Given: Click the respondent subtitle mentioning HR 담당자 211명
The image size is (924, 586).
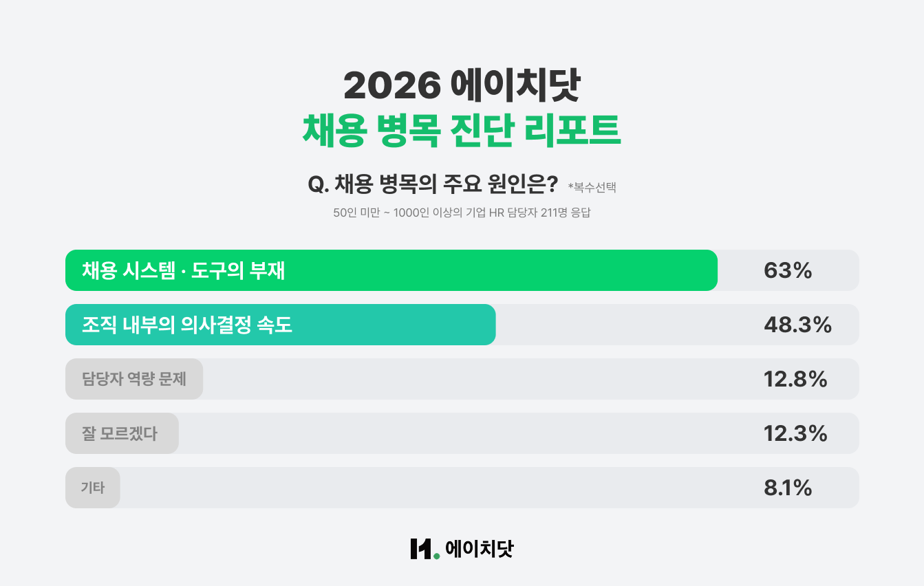Looking at the screenshot, I should (462, 213).
